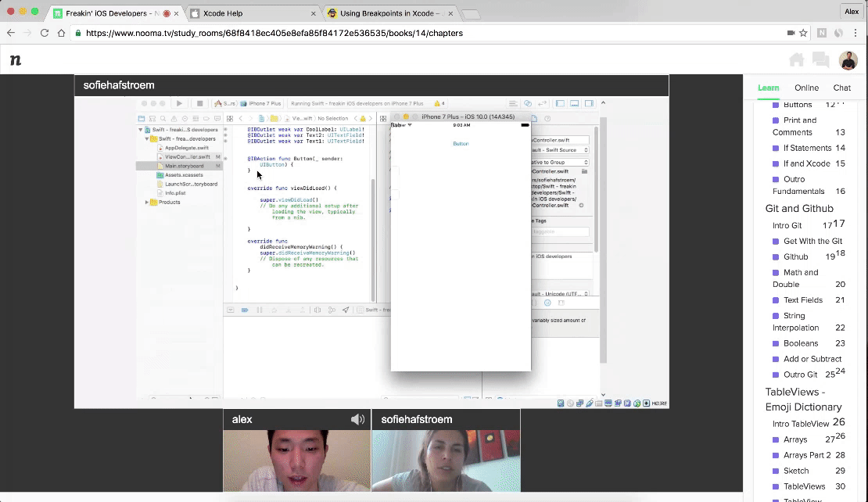Toggle the Xcode utilities pane visibility
The image size is (868, 502).
(x=589, y=103)
